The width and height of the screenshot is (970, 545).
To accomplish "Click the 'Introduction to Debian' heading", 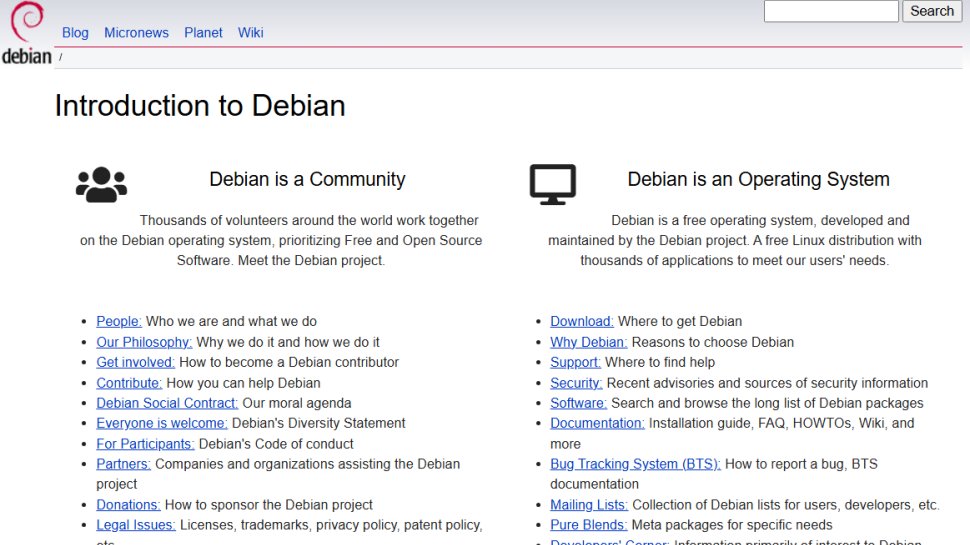I will (x=200, y=106).
